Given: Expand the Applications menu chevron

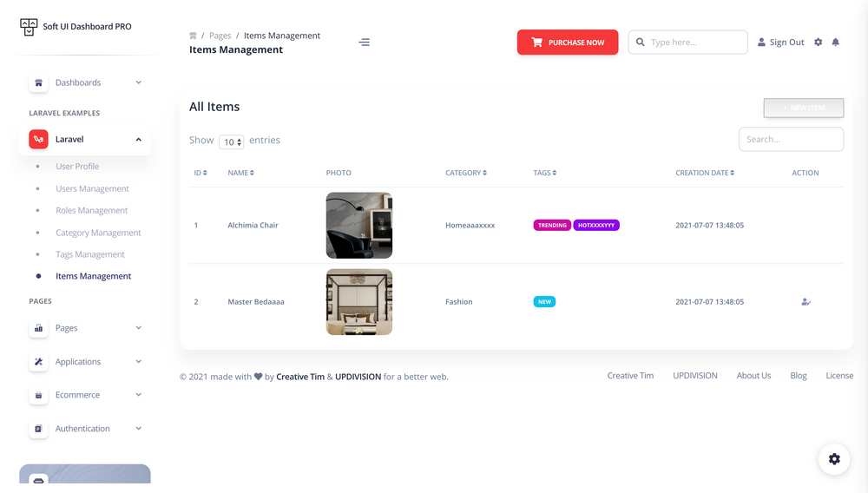Looking at the screenshot, I should click(x=138, y=361).
